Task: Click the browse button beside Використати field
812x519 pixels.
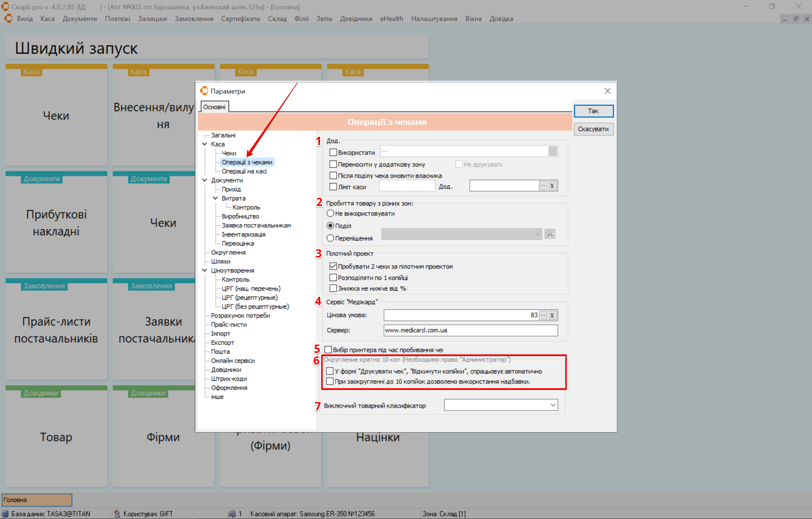Action: tap(552, 151)
